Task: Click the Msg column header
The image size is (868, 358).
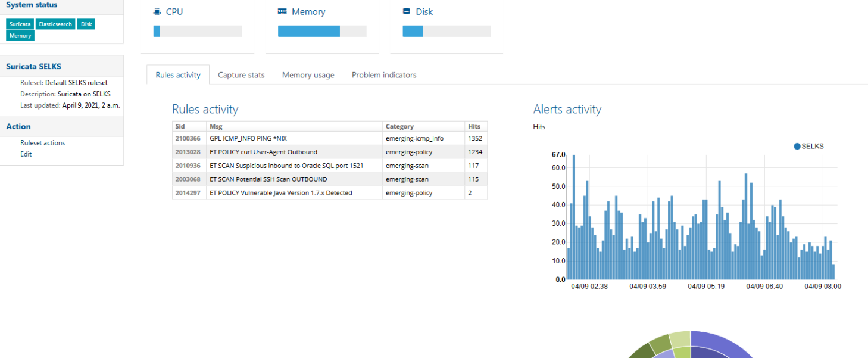Action: pos(295,126)
